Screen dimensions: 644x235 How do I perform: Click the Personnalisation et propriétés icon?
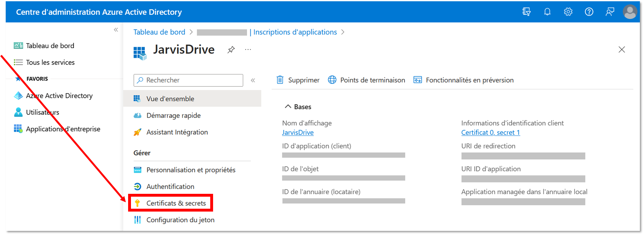tap(137, 170)
